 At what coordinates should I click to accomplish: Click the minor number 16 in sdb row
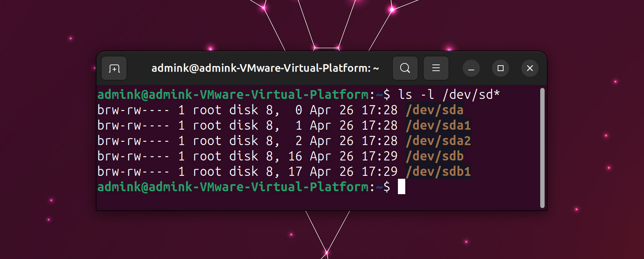point(295,156)
